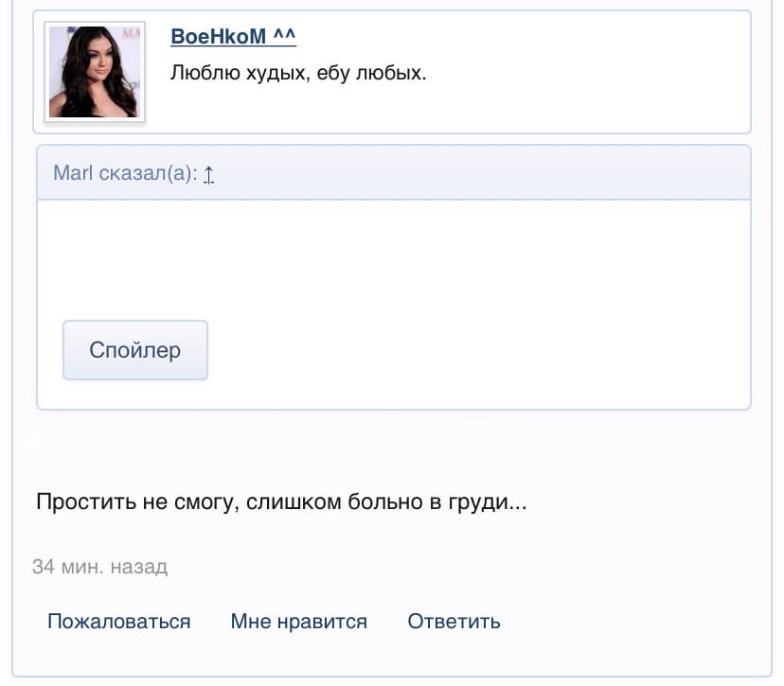
Task: Click ВоеНкоМ's avatar photo
Action: (x=93, y=71)
